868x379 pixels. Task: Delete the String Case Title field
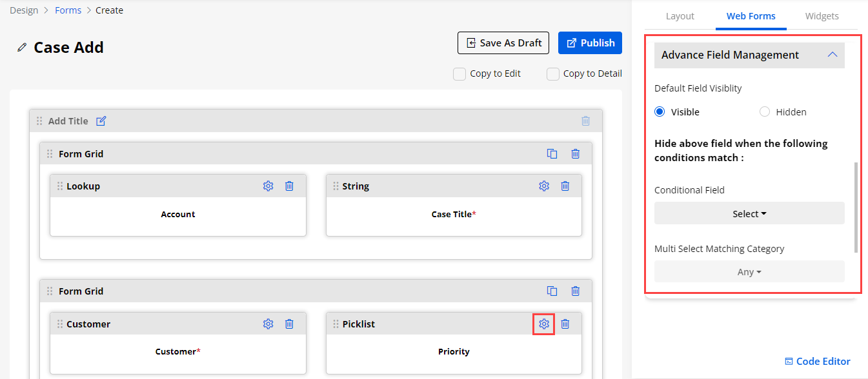pos(565,186)
